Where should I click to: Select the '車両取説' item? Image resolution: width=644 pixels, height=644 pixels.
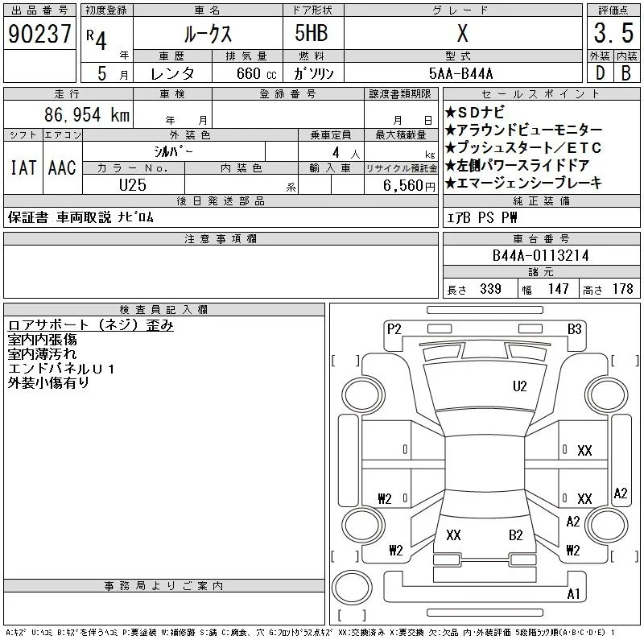point(84,217)
